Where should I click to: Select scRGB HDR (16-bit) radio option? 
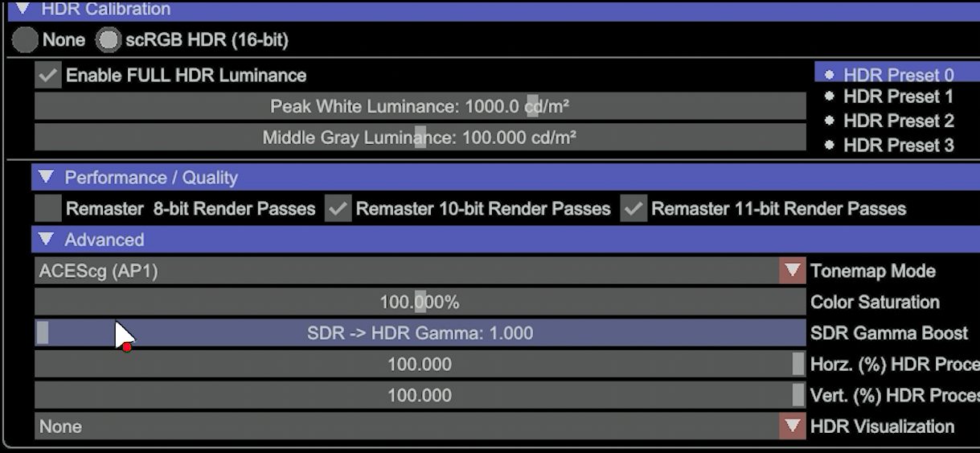[x=108, y=39]
